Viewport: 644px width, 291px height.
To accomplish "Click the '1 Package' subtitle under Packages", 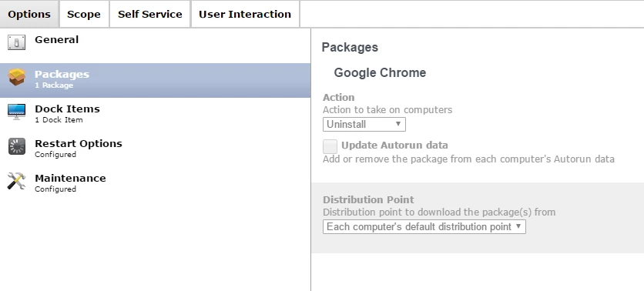I will [x=54, y=85].
